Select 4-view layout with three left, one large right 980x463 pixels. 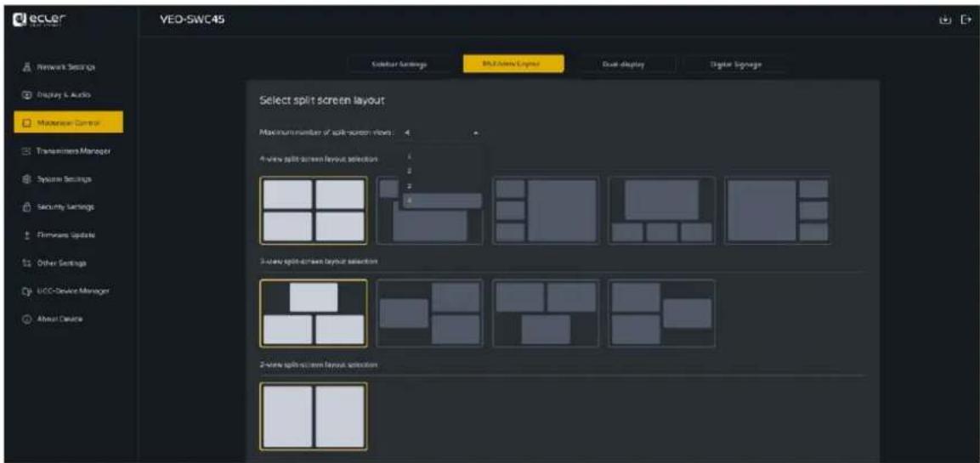point(547,211)
